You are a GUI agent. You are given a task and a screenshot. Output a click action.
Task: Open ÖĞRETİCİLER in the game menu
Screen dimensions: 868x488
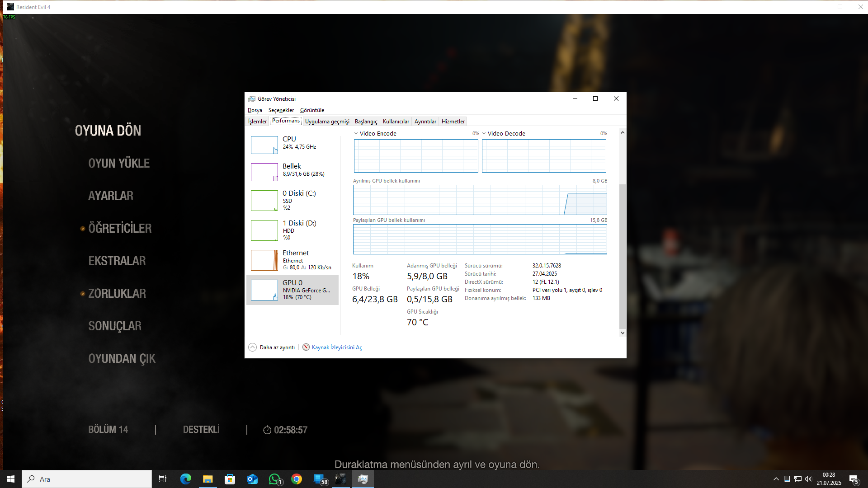coord(120,228)
